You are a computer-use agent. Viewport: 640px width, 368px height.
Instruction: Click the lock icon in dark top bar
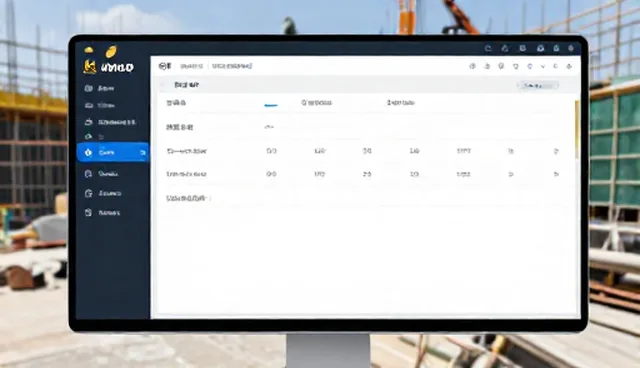click(556, 48)
